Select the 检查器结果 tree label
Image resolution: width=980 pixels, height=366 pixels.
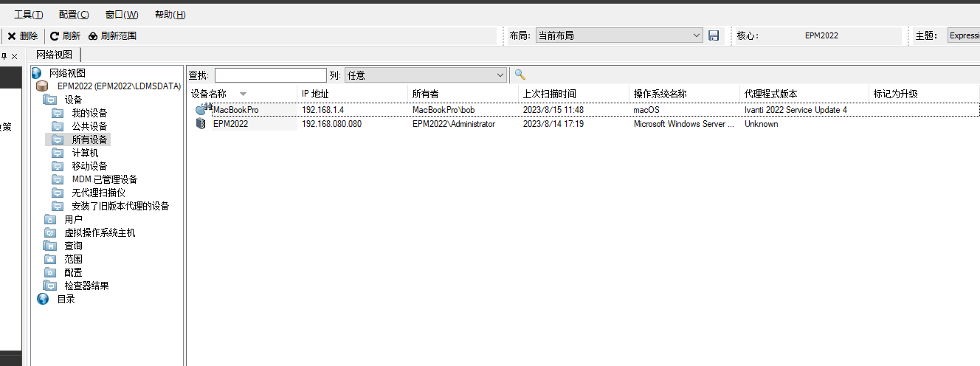tap(86, 286)
